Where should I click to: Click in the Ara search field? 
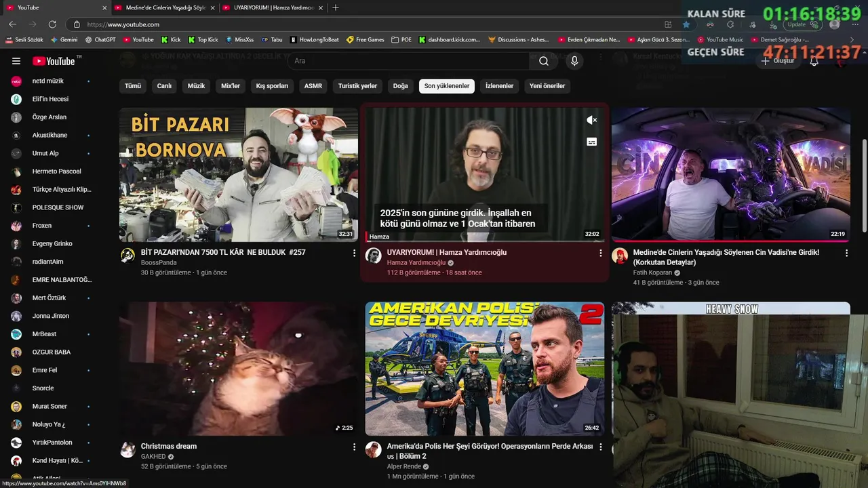[x=409, y=61]
